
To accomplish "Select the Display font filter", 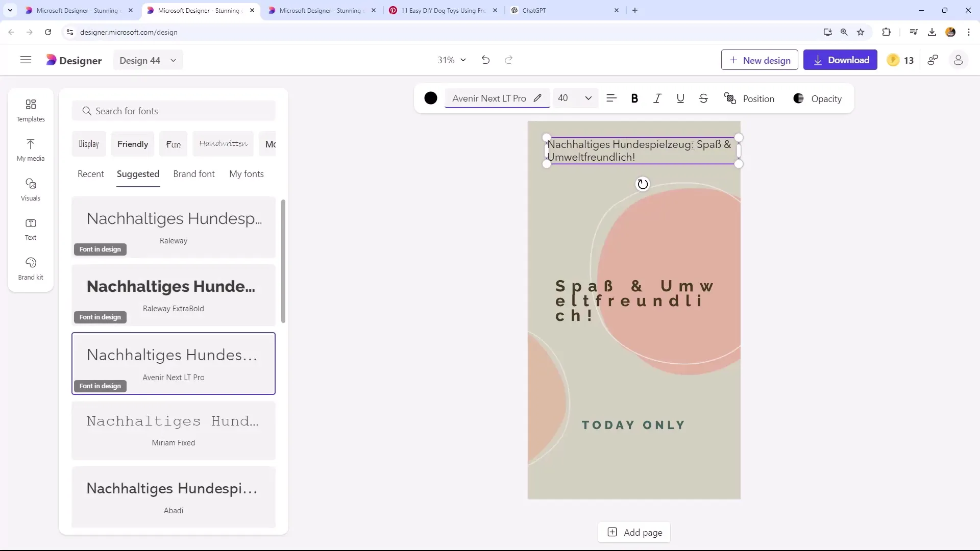I will [88, 144].
